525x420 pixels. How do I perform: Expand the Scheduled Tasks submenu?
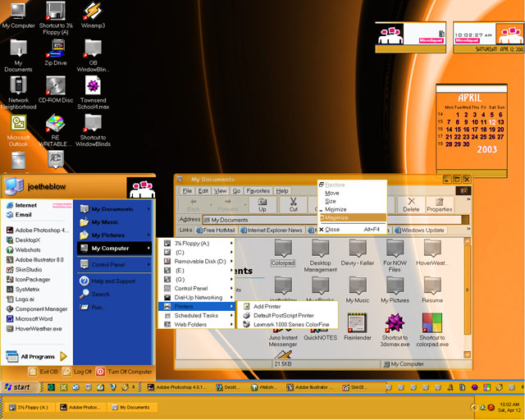197,316
